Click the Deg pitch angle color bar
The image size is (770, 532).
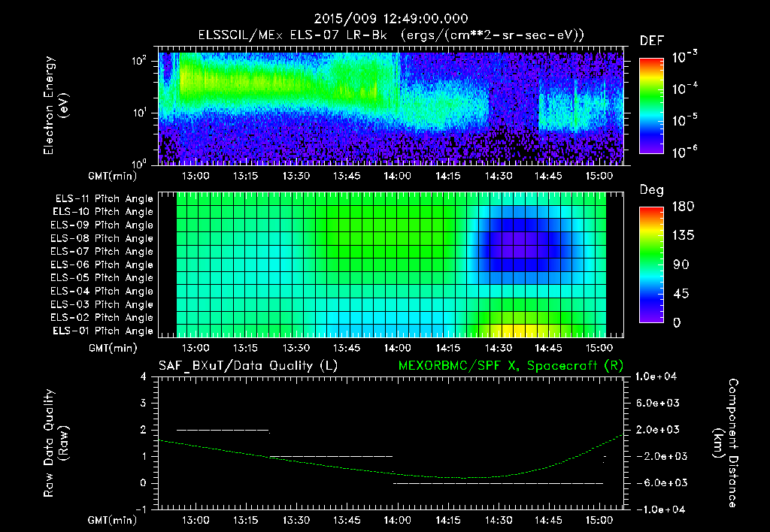pyautogui.click(x=651, y=264)
